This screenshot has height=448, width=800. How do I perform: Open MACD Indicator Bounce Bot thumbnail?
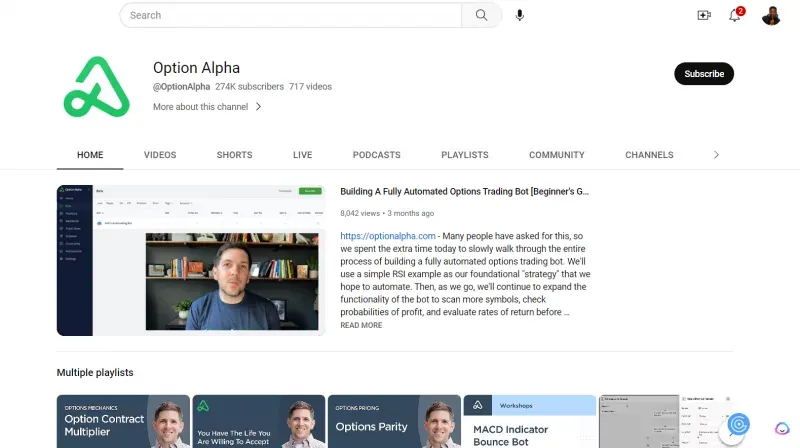coord(530,421)
